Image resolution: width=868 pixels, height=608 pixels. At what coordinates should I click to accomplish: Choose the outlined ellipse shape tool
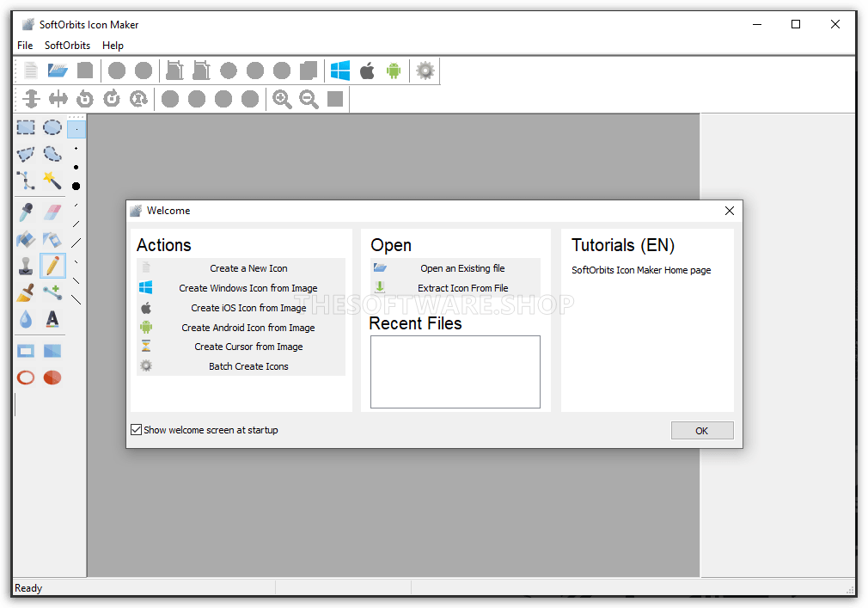pos(26,378)
